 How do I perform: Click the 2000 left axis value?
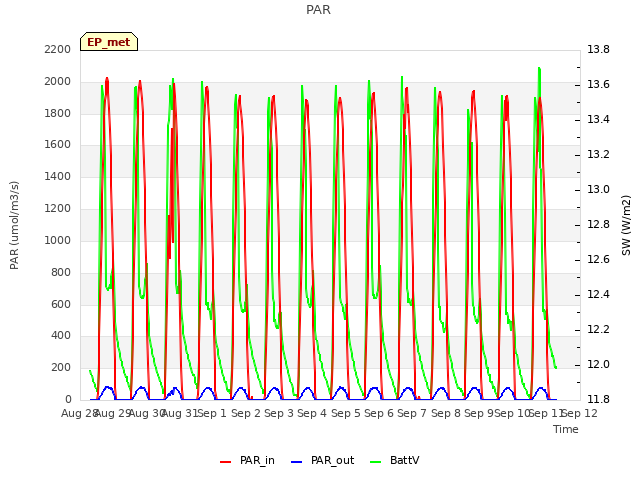point(58,82)
